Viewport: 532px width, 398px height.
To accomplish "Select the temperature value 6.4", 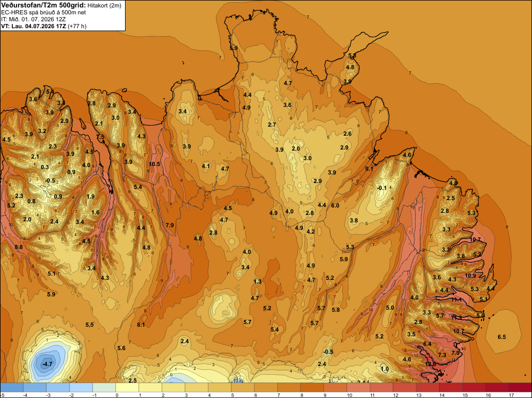I will (427, 344).
